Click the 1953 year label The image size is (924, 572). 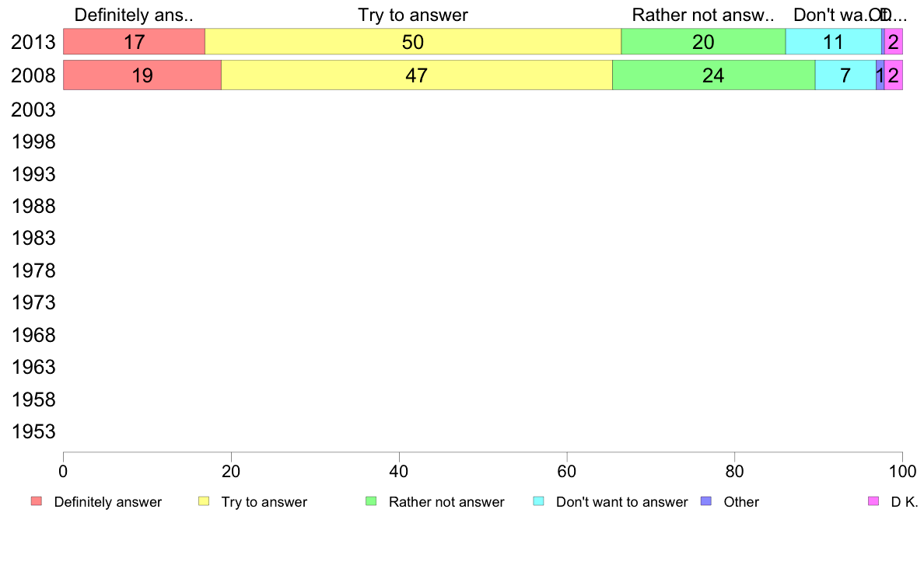(x=33, y=432)
